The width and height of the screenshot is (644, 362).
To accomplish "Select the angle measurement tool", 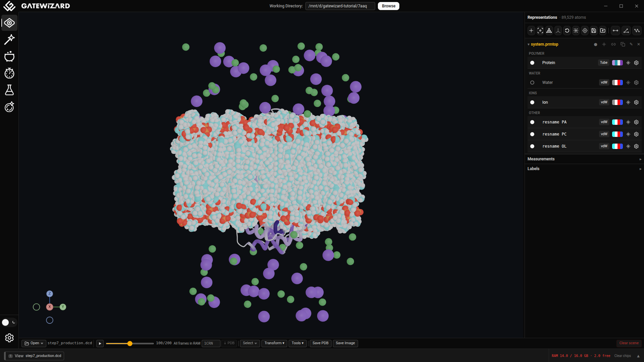I will [626, 31].
